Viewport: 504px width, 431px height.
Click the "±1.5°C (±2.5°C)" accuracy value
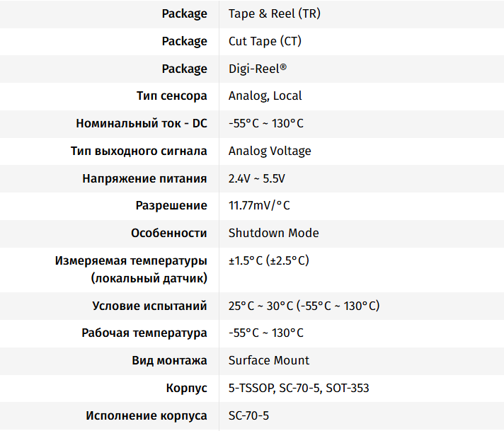(268, 260)
